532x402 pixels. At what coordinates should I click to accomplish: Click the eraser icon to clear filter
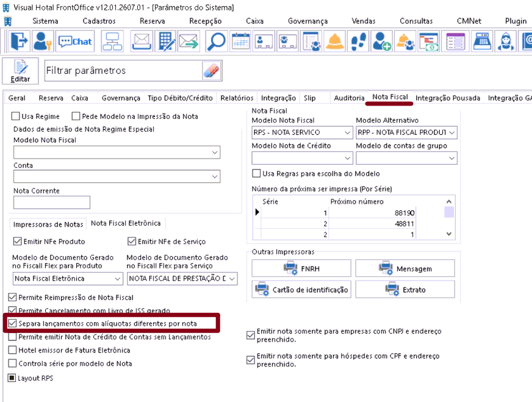click(x=211, y=71)
